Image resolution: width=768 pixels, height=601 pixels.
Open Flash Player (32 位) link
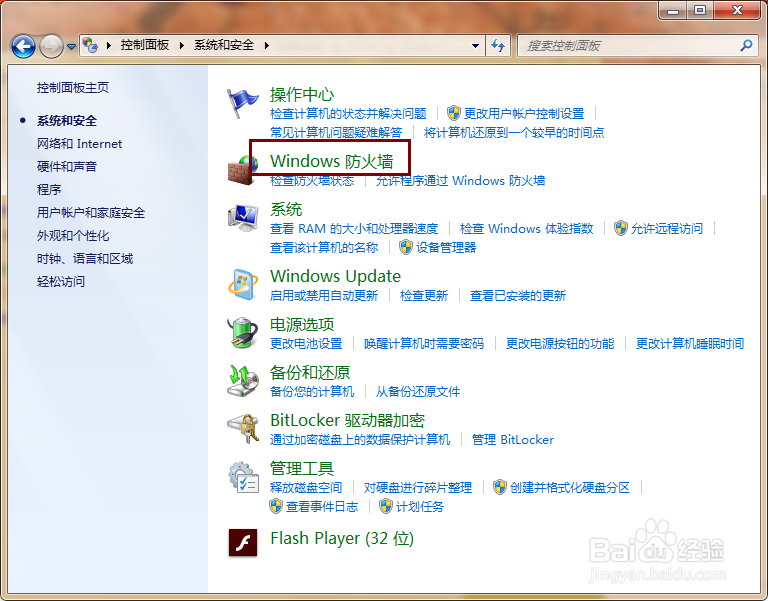(x=342, y=538)
